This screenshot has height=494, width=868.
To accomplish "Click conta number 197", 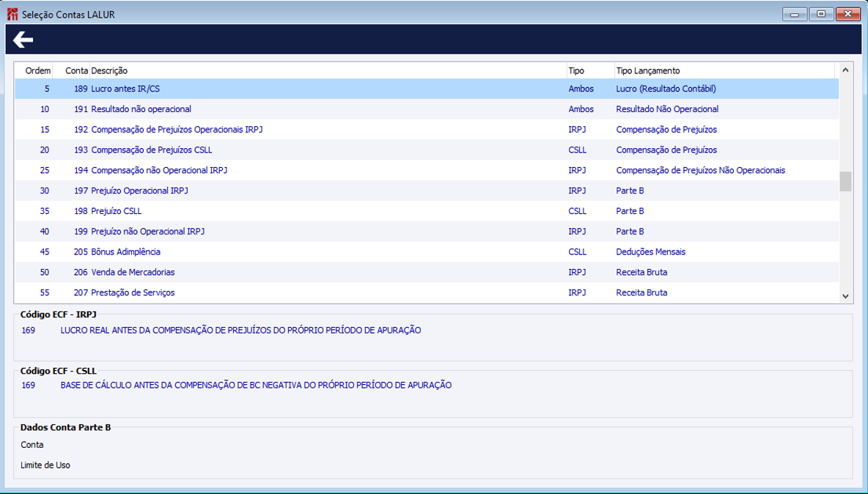I will 81,191.
